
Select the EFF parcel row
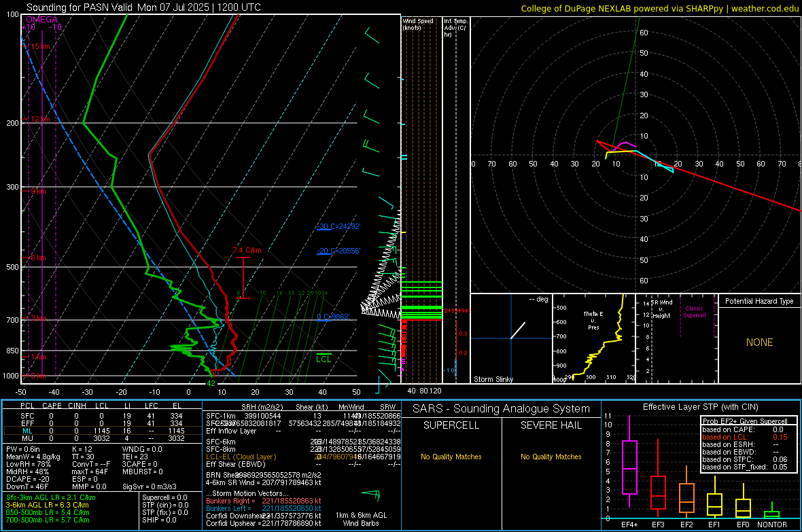coord(102,423)
